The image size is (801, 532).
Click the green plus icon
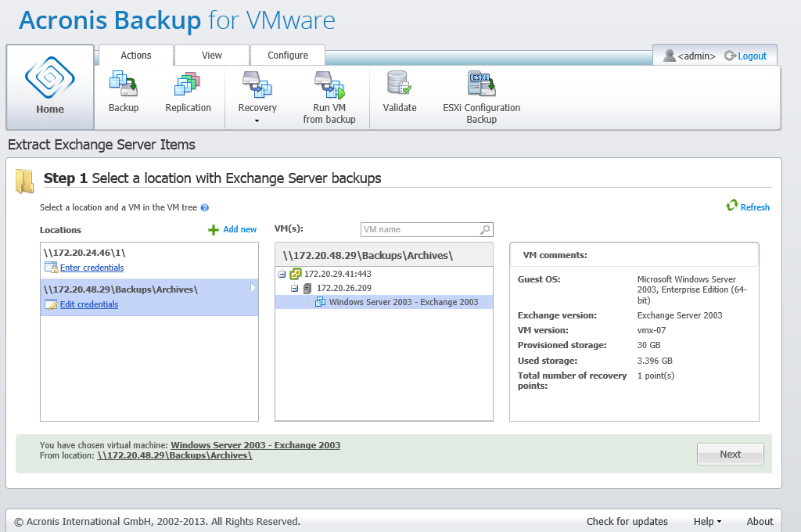click(214, 230)
